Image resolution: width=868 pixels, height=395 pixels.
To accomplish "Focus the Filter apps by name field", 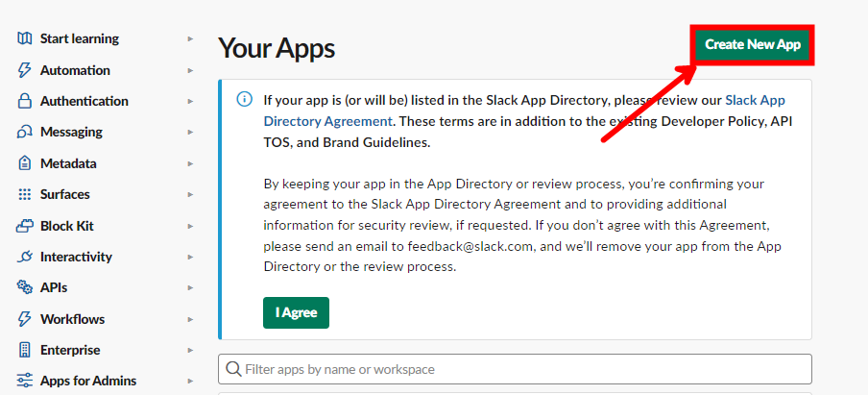I will pyautogui.click(x=515, y=369).
